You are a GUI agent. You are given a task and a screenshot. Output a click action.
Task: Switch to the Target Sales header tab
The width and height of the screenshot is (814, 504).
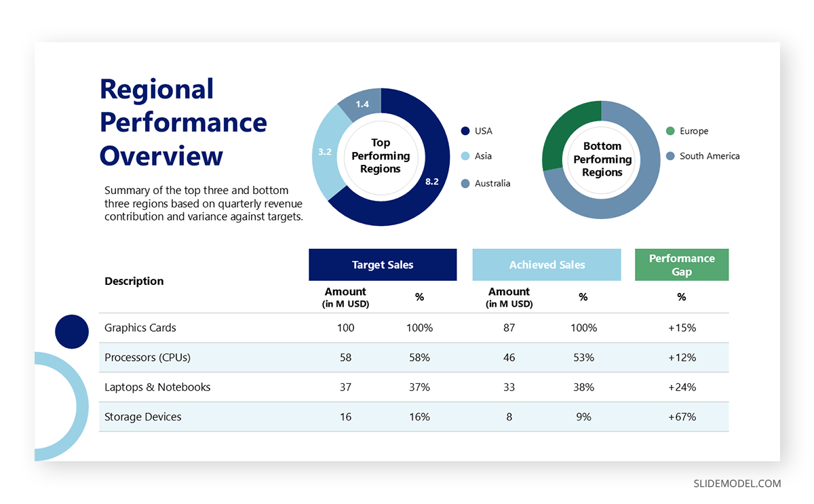383,265
